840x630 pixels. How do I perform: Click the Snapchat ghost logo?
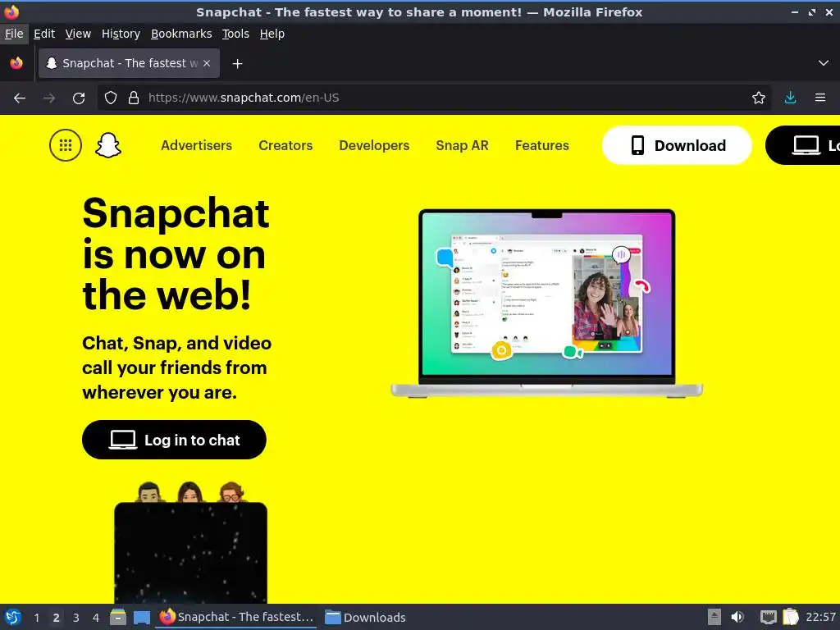[108, 145]
